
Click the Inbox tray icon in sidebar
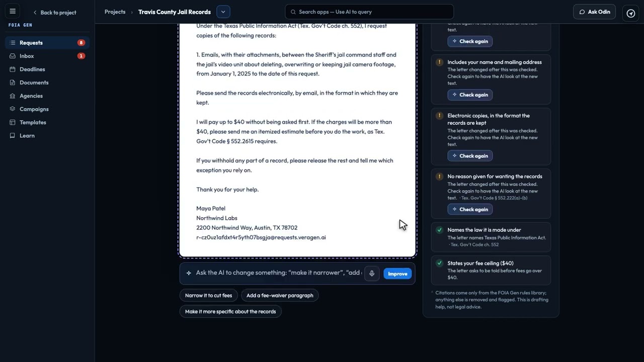pyautogui.click(x=13, y=56)
